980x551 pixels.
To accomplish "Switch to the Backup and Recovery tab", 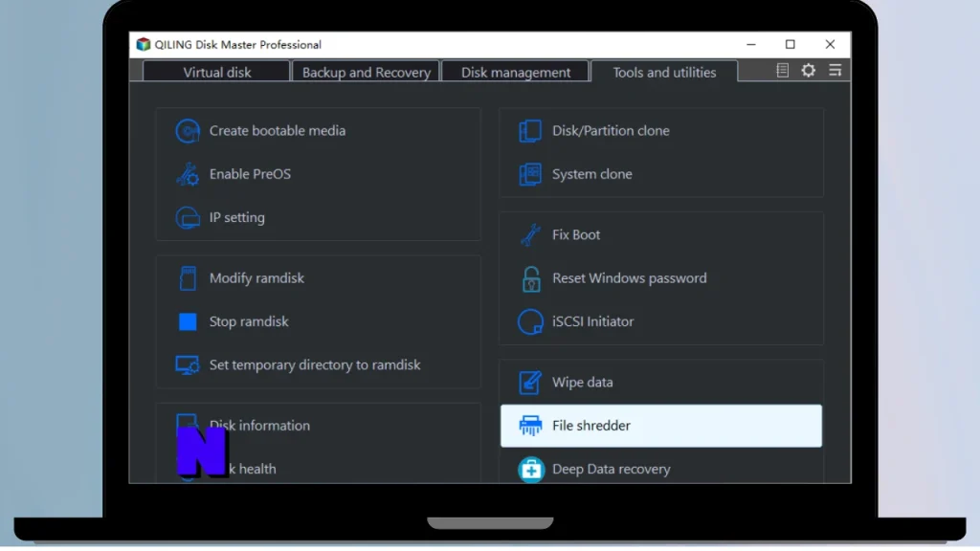I will 367,72.
